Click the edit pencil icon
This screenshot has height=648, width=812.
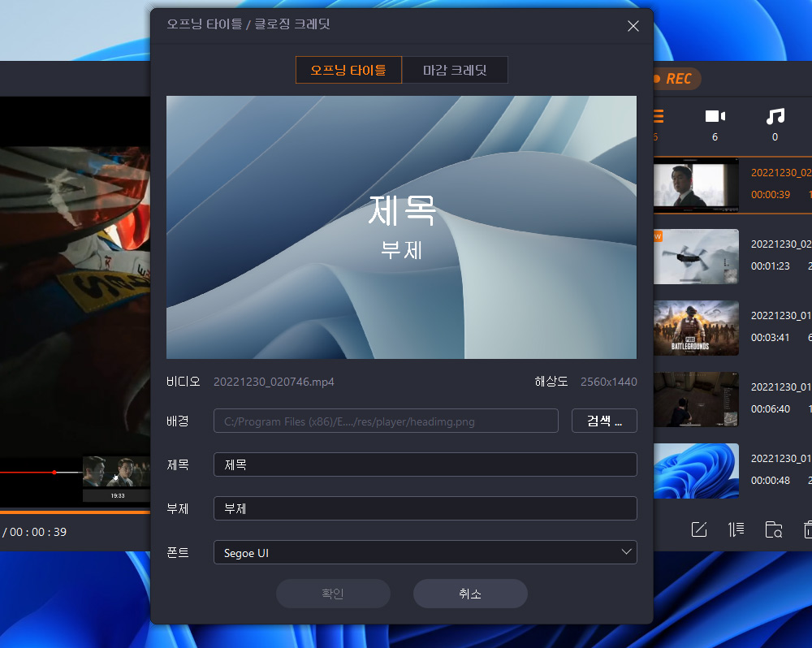[x=699, y=529]
